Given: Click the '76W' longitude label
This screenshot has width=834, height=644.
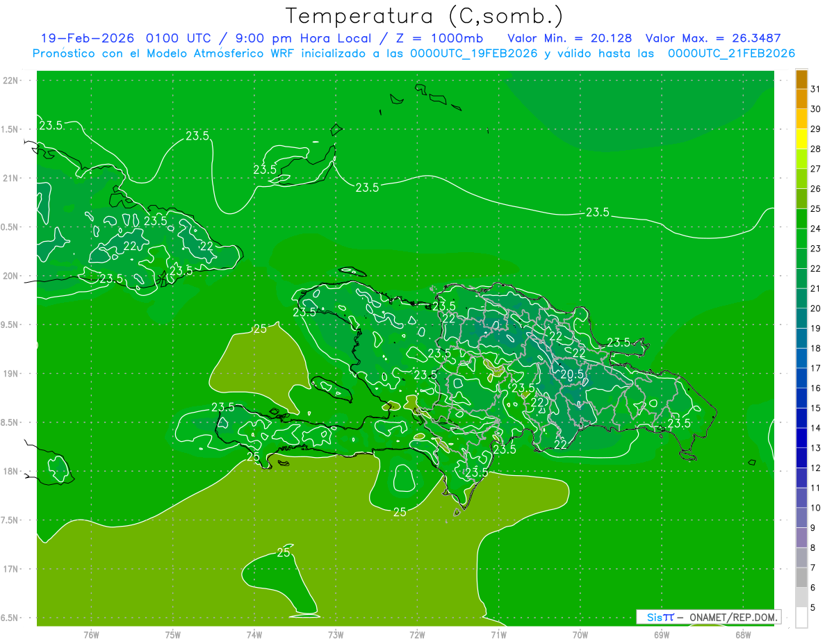Looking at the screenshot, I should pyautogui.click(x=91, y=634).
